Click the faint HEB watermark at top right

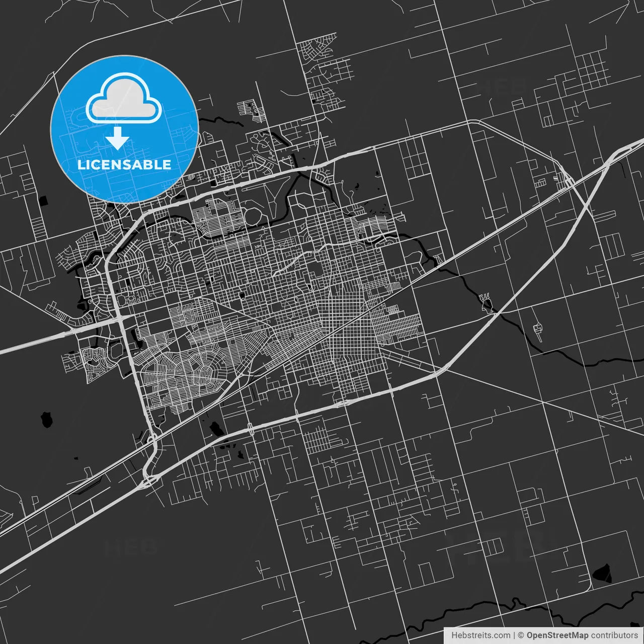(501, 87)
